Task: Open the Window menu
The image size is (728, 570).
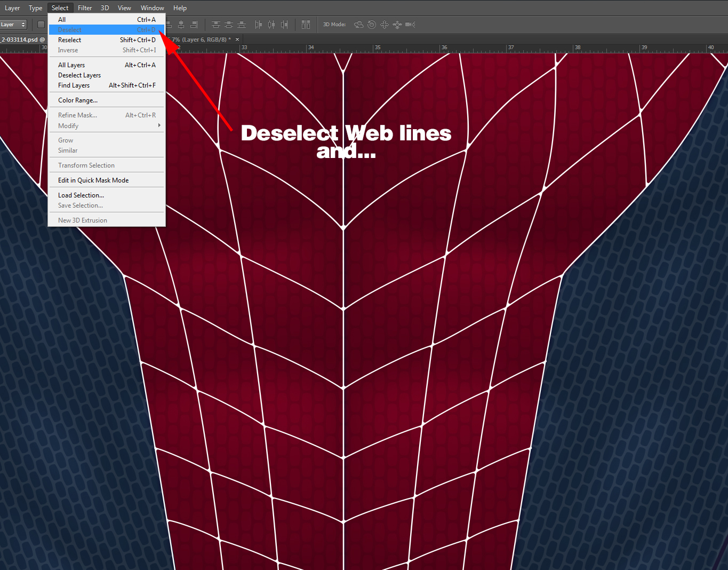Action: (x=153, y=8)
